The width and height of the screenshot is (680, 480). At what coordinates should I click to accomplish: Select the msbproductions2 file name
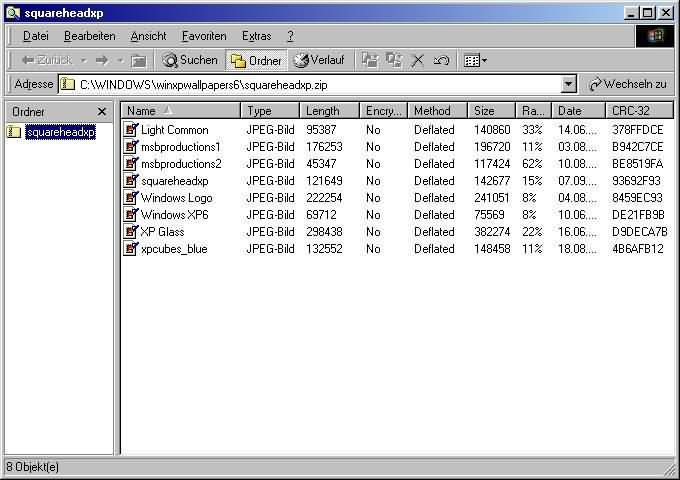click(181, 164)
